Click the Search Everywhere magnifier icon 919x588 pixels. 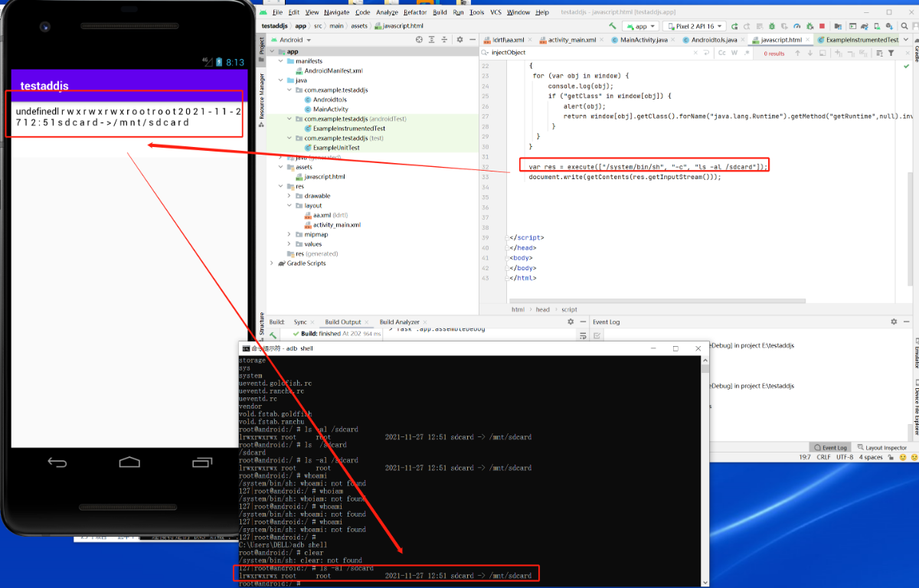click(x=904, y=26)
